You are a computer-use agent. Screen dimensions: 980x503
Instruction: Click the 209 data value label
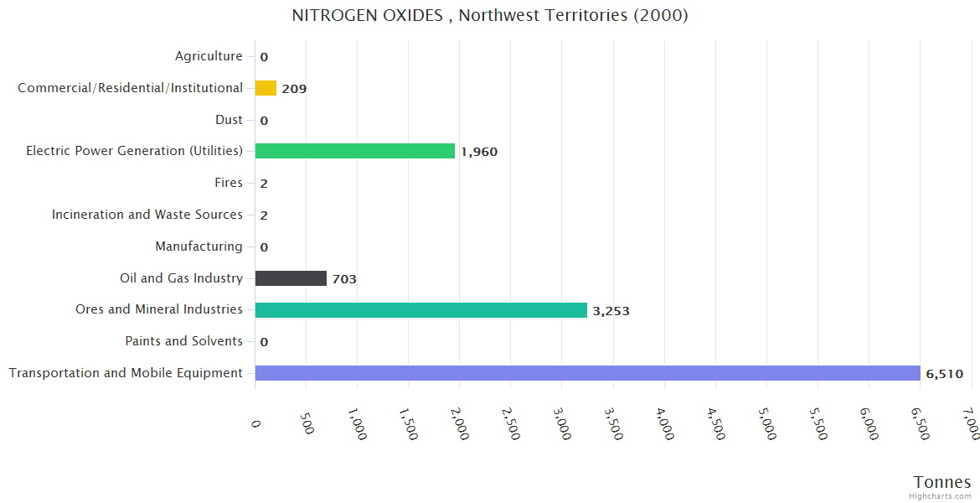(294, 89)
